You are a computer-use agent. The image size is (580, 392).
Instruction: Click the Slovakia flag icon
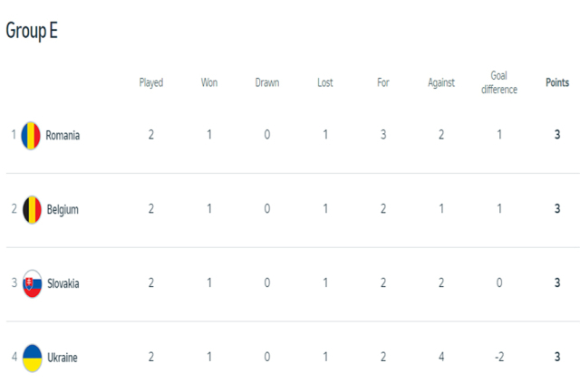click(x=33, y=283)
